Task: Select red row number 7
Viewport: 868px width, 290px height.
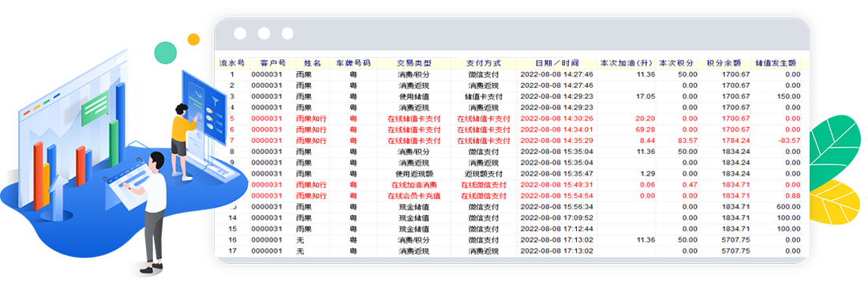Action: [232, 141]
